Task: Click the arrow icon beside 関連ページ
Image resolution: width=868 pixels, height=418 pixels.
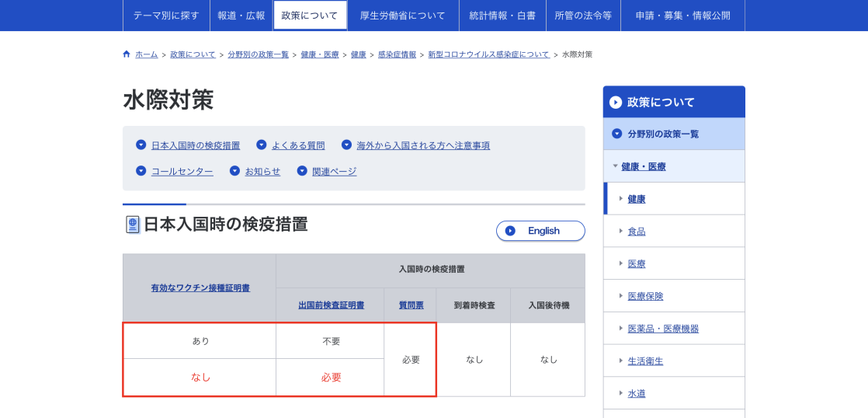Action: click(302, 171)
